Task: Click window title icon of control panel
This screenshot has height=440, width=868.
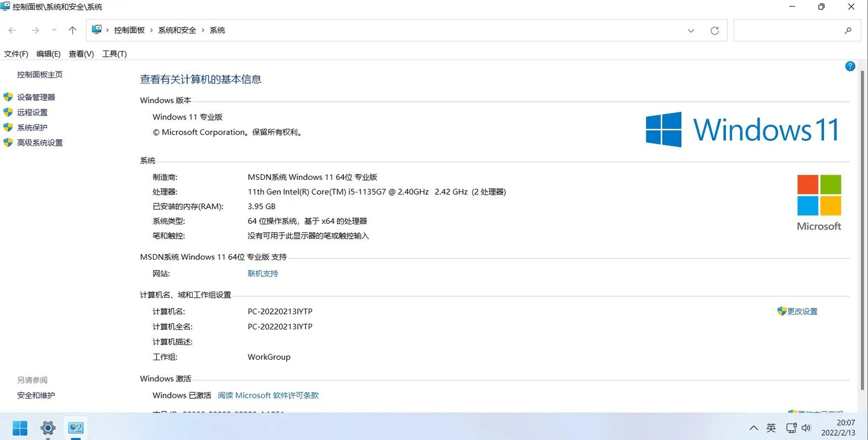Action: 6,7
